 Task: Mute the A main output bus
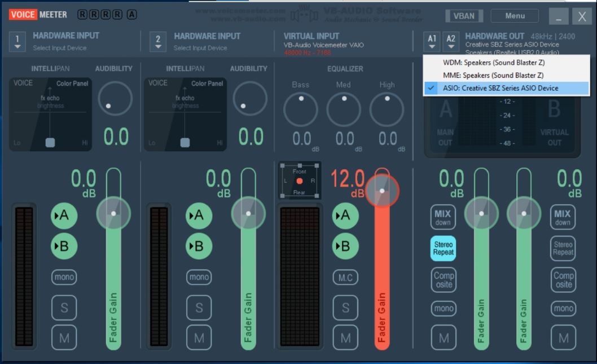pos(444,337)
